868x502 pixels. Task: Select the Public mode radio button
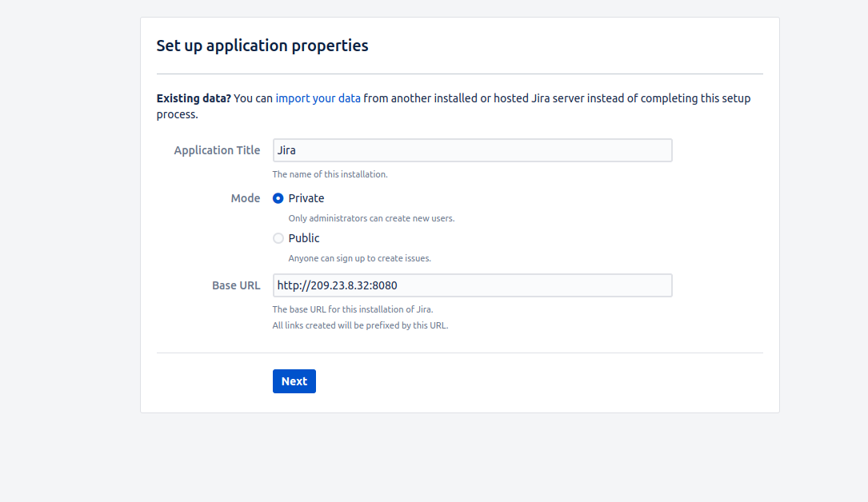coord(278,238)
